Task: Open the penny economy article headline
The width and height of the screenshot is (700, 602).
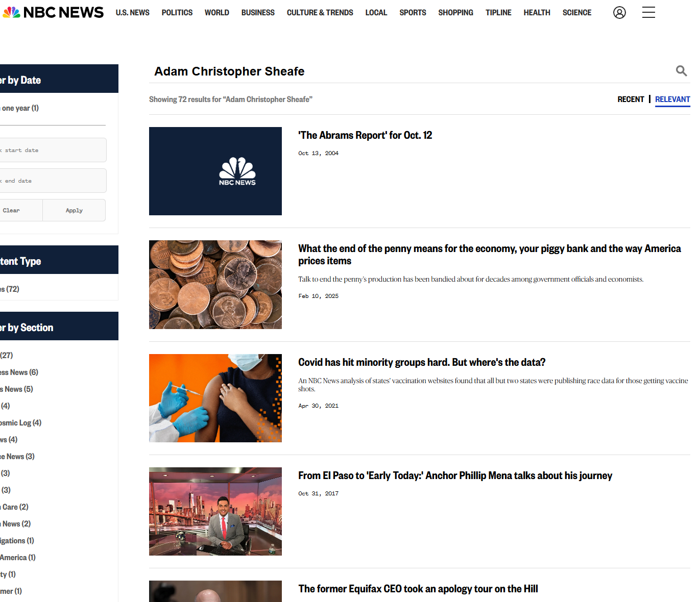Action: pyautogui.click(x=490, y=255)
